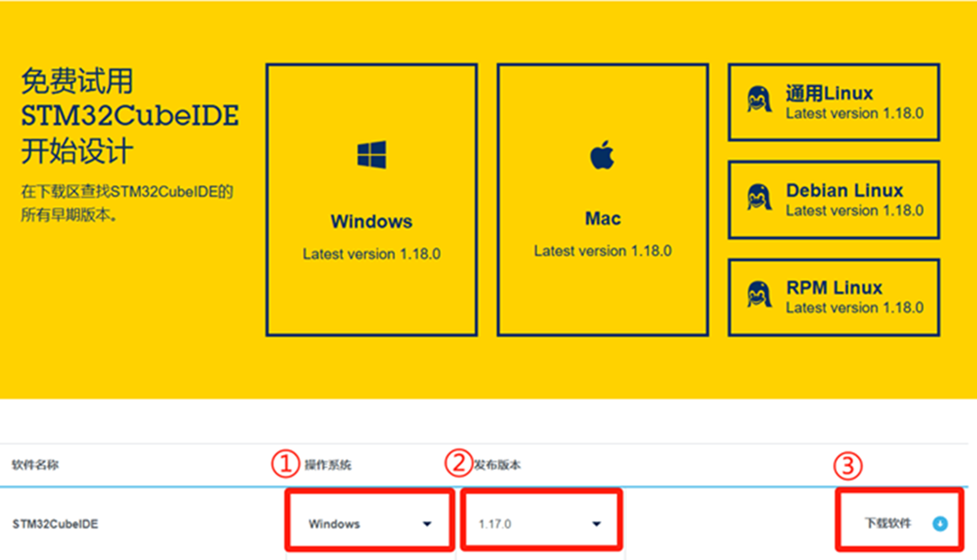The height and width of the screenshot is (560, 977).
Task: Click the Apple logo icon
Action: (602, 155)
